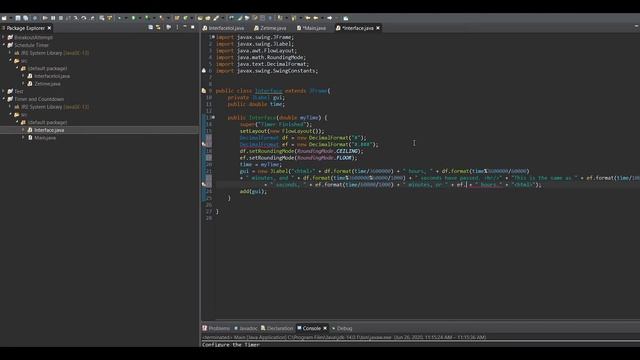
Task: Toggle Link with Editor in Package Explorer
Action: point(158,27)
